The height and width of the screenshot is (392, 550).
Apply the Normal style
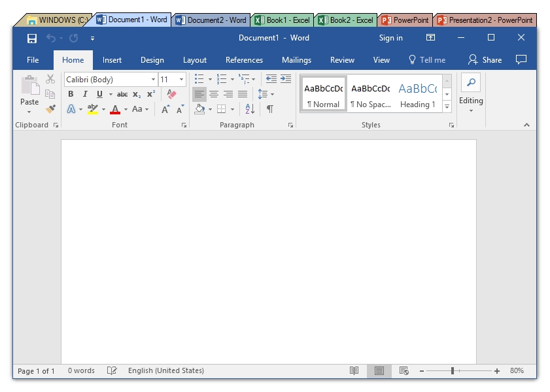[324, 93]
